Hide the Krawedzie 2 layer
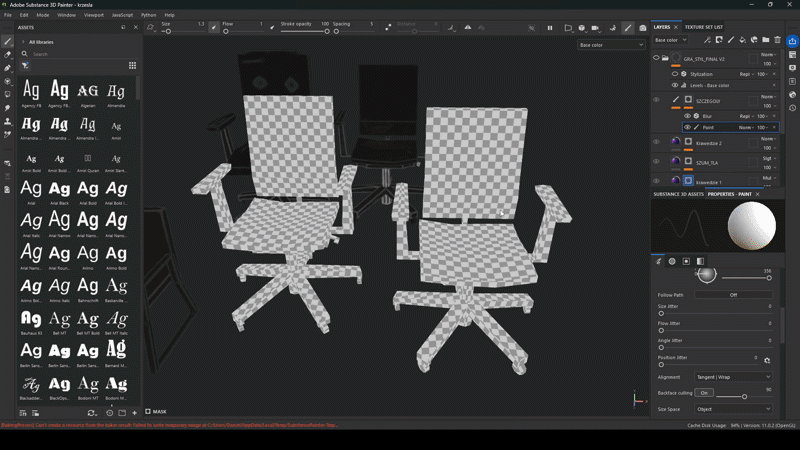Image resolution: width=800 pixels, height=450 pixels. click(x=657, y=143)
